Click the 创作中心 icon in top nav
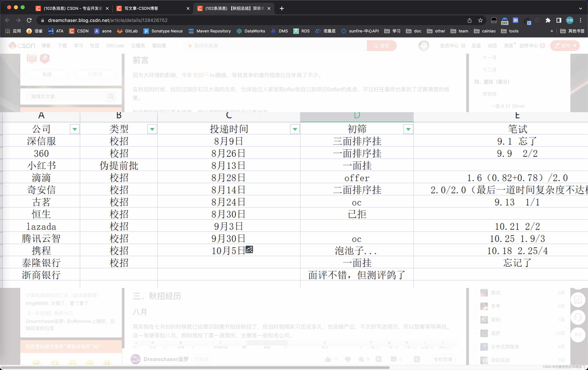588x370 pixels. pos(529,46)
